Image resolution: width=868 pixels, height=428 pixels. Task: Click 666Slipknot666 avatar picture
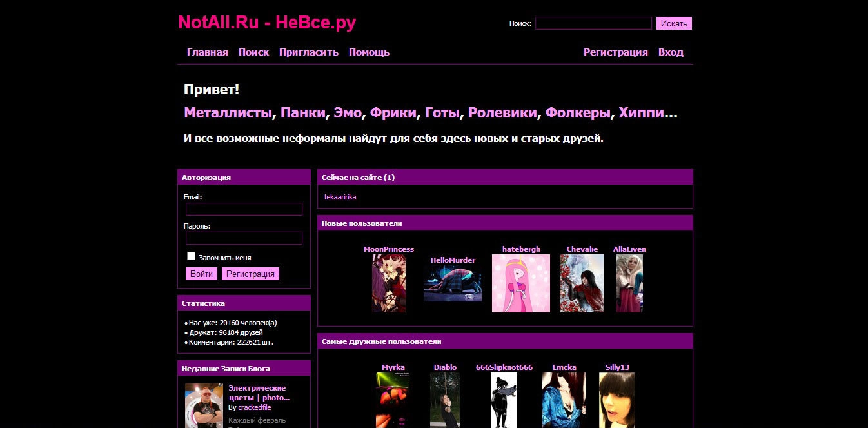(x=504, y=400)
